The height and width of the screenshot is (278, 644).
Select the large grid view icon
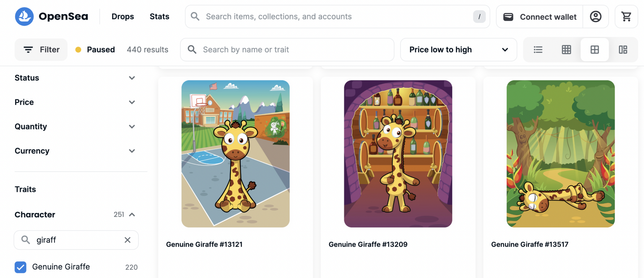[x=594, y=49]
